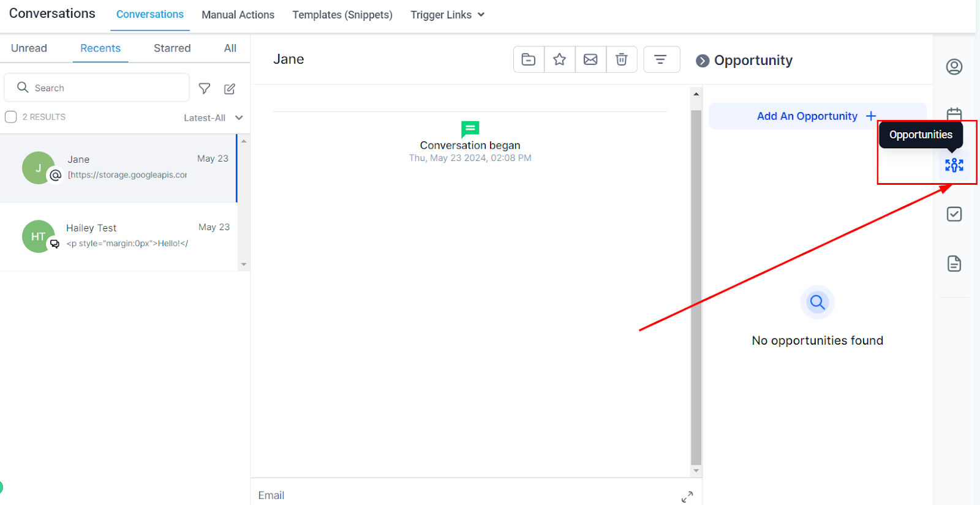Open the Latest-All sort dropdown
980x505 pixels.
pyautogui.click(x=213, y=118)
